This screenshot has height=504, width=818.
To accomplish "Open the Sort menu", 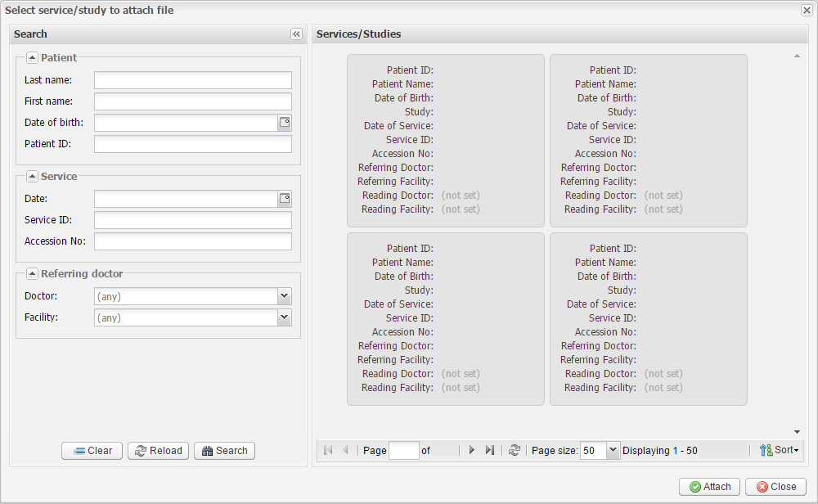I will pyautogui.click(x=779, y=450).
